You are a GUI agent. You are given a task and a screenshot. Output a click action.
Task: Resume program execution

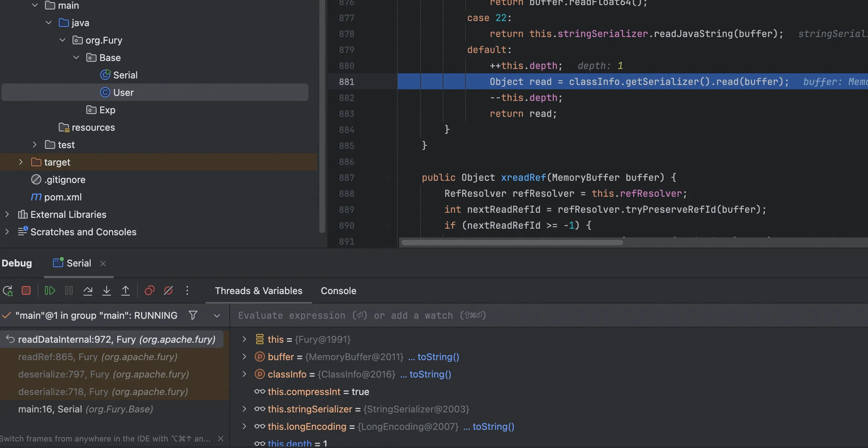pyautogui.click(x=50, y=291)
